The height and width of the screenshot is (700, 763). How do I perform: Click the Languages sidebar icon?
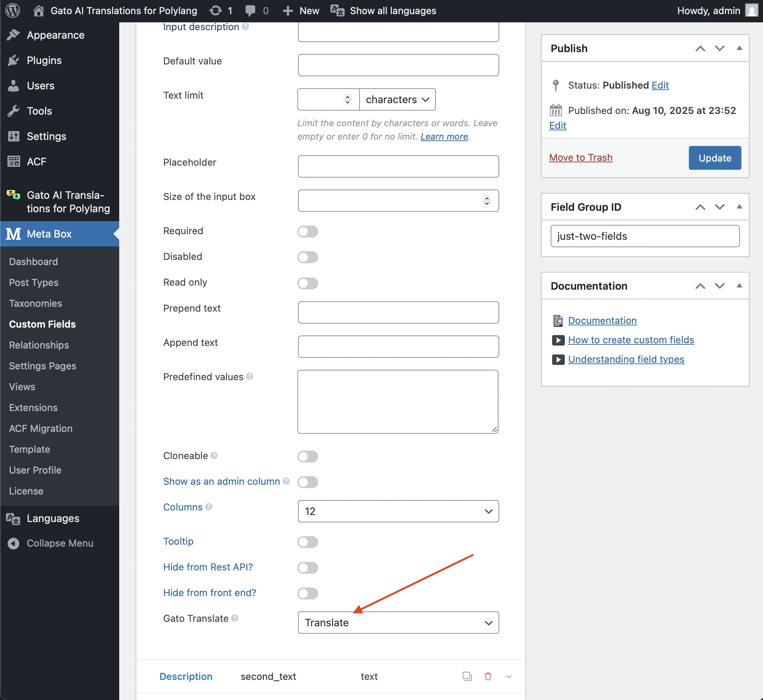pos(13,519)
